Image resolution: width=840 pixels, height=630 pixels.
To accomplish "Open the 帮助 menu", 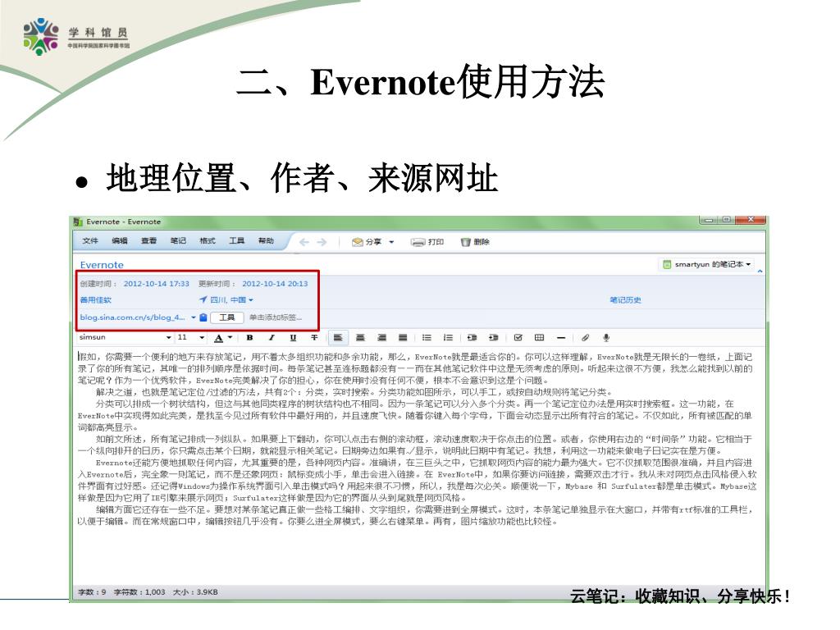I will pyautogui.click(x=266, y=241).
